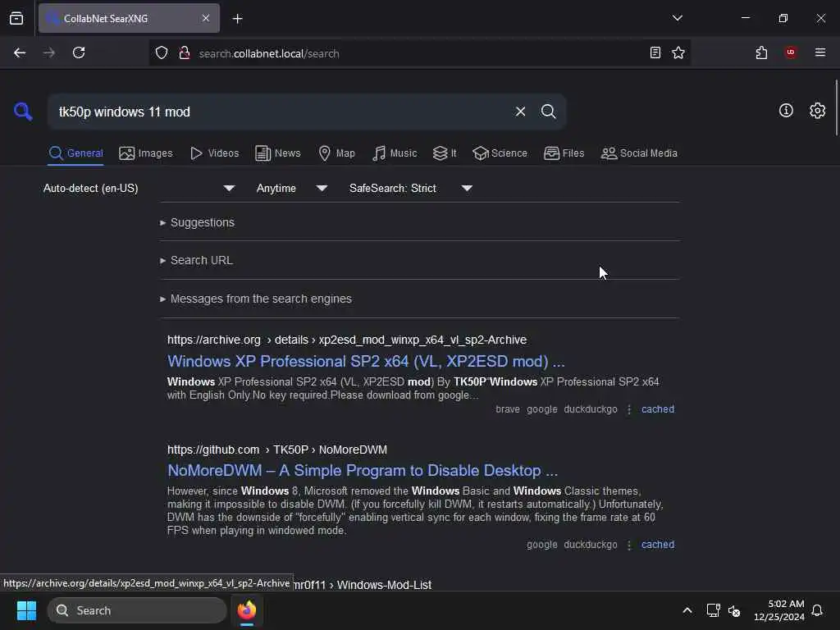Show hidden system tray icons
Image resolution: width=840 pixels, height=630 pixels.
[687, 610]
